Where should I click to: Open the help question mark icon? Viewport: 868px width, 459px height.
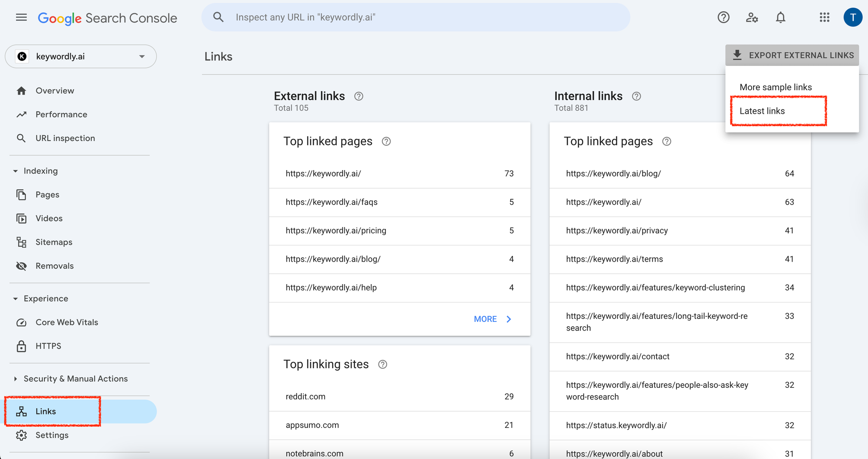(x=723, y=17)
